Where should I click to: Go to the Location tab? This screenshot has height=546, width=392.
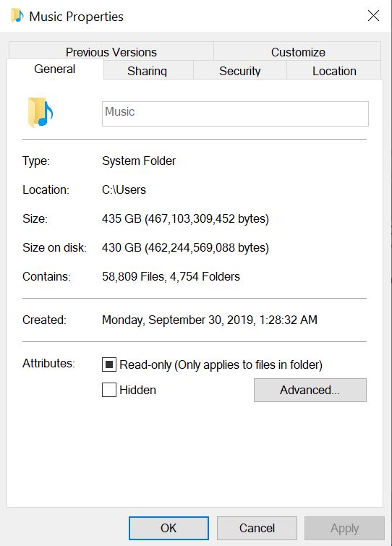pos(334,71)
